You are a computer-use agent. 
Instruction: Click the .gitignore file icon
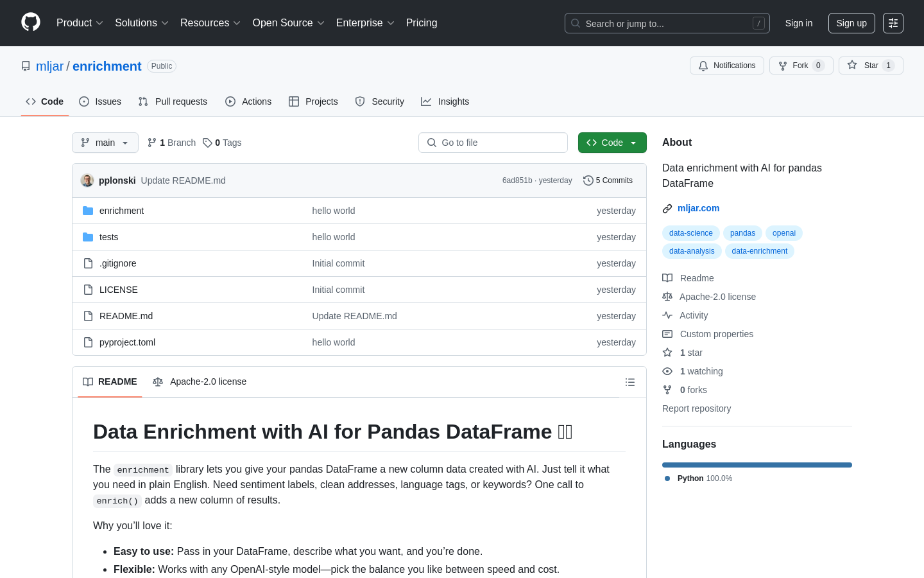(x=88, y=263)
